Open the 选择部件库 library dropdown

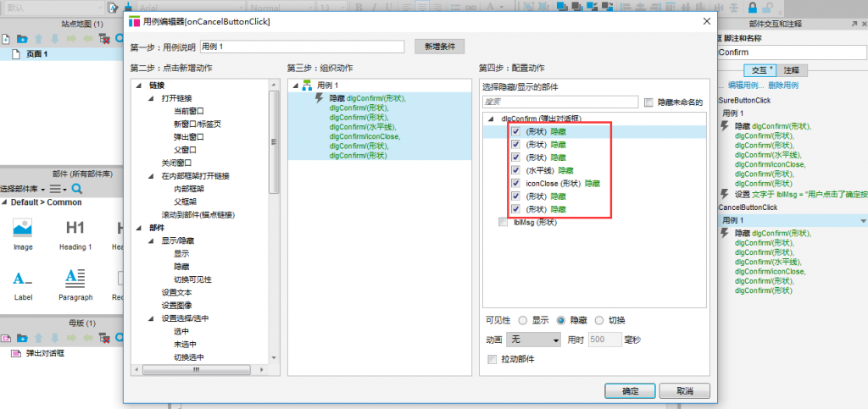coord(23,189)
